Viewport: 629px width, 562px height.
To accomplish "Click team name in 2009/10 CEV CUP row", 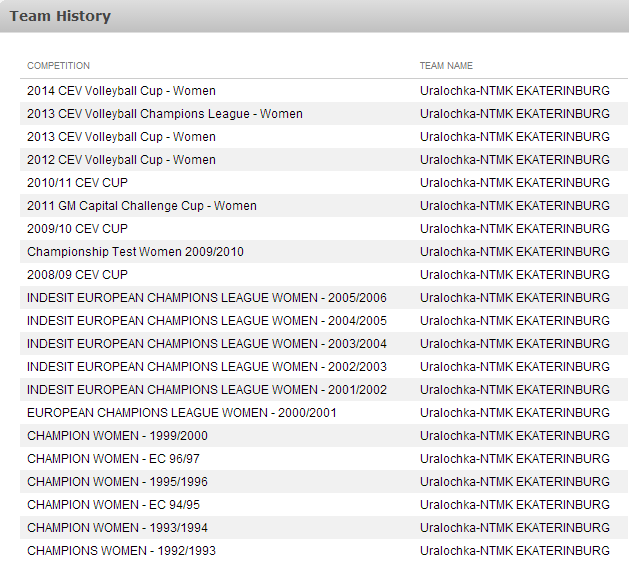I will (x=515, y=229).
